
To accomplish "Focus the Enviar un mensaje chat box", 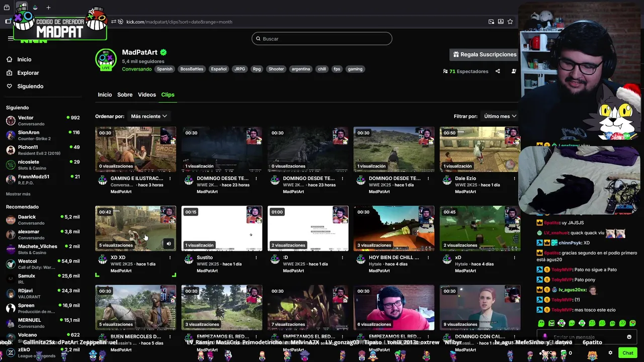I will [586, 337].
